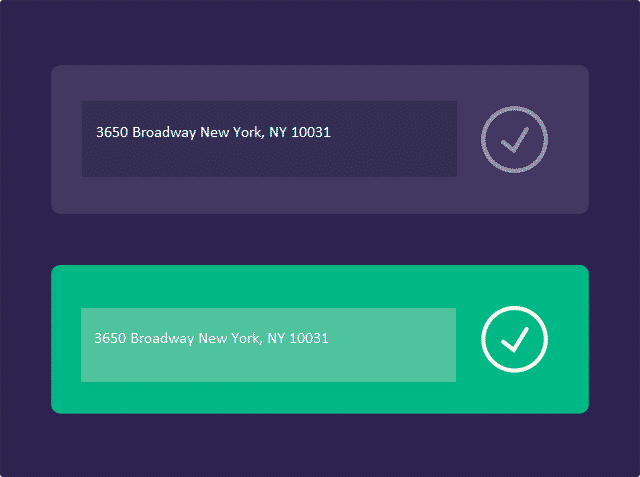Image resolution: width=640 pixels, height=477 pixels.
Task: Tap the dimmed check icon beside dark field
Action: click(x=514, y=140)
